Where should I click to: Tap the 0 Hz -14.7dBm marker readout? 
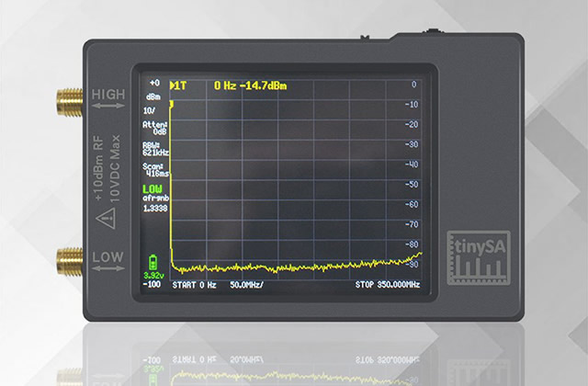click(x=252, y=85)
